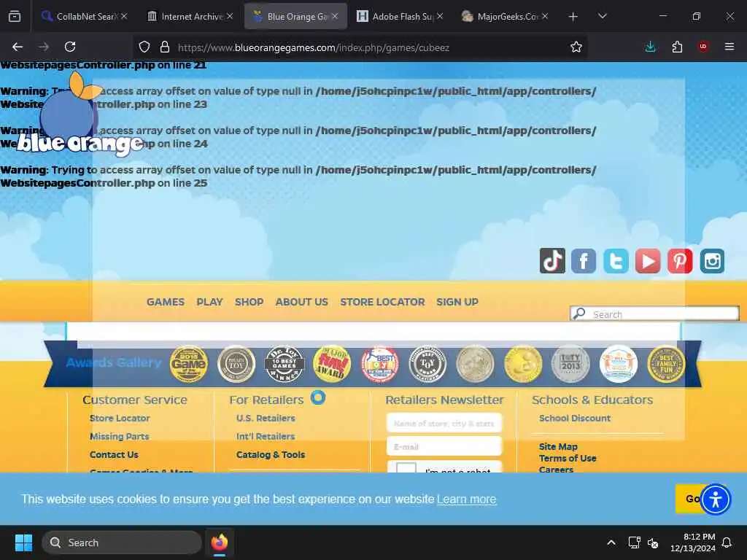The width and height of the screenshot is (747, 560).
Task: Open the SHOP menu
Action: point(249,302)
